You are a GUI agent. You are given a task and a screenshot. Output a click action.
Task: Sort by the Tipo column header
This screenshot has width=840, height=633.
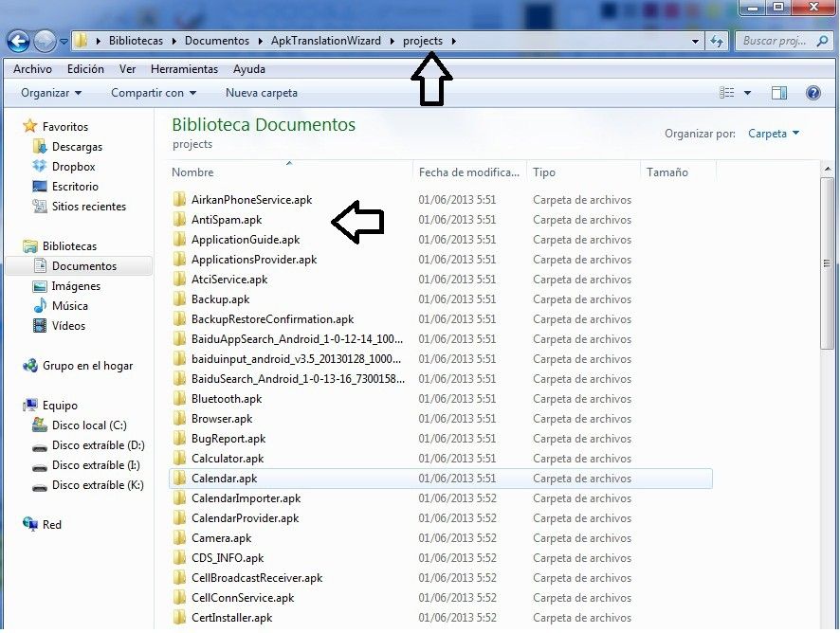point(544,172)
